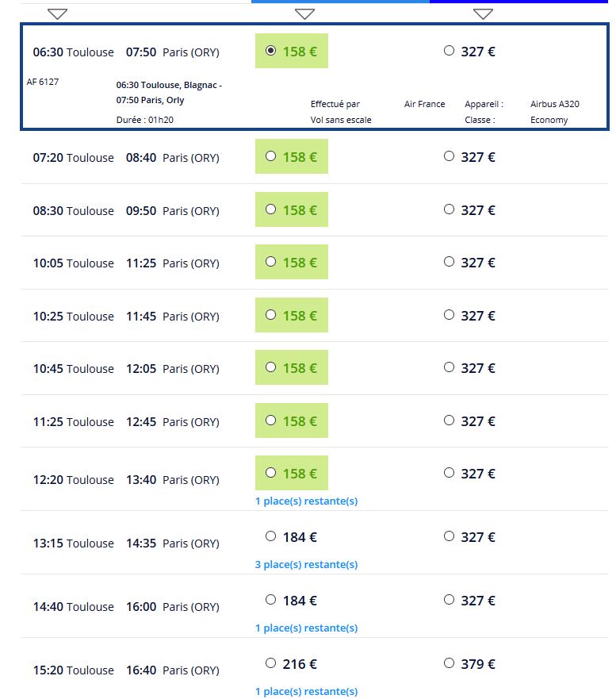Select the 158 € fare on the 12:20 flight
This screenshot has height=699, width=616.
(272, 473)
